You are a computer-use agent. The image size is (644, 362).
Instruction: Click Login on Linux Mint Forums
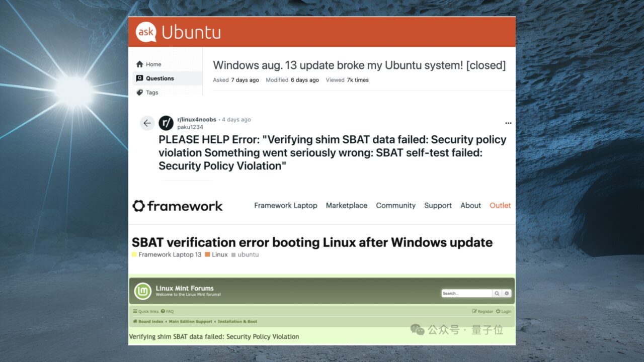click(x=504, y=311)
